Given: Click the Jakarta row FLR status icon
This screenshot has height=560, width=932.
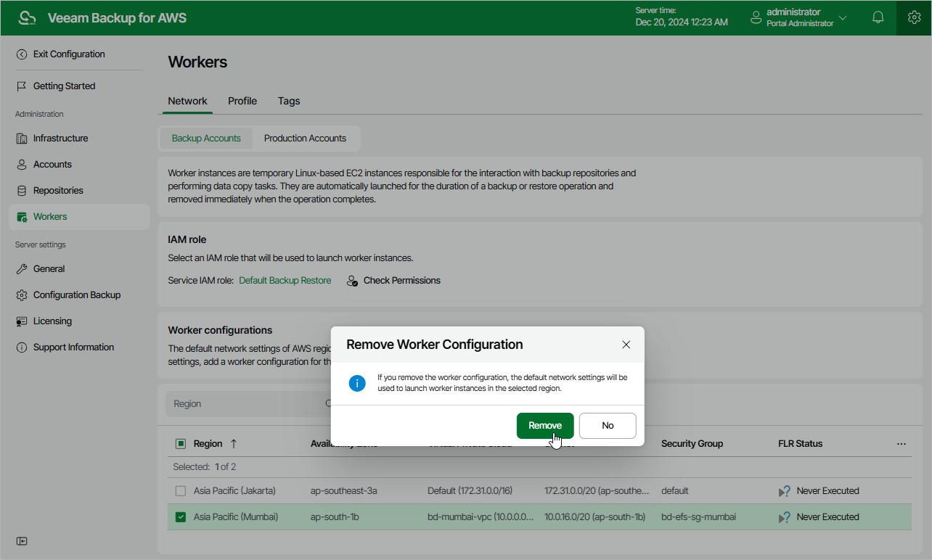Looking at the screenshot, I should (x=784, y=491).
